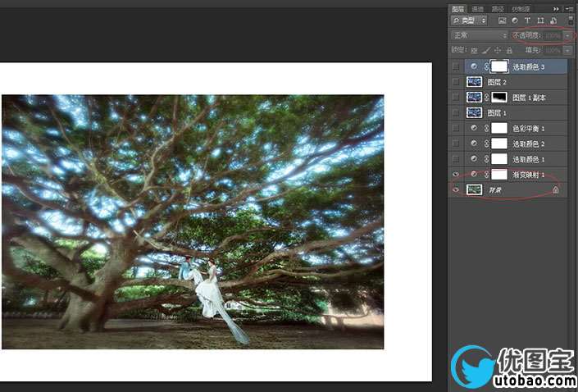Image resolution: width=578 pixels, height=392 pixels.
Task: Filter layers by adjustment layers icon
Action: coord(515,21)
